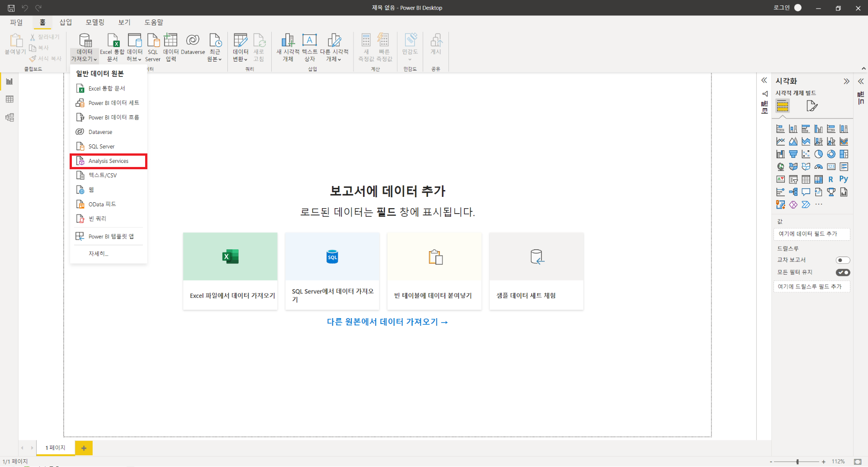Select the Q&A speech bubble visual
This screenshot has width=868, height=467.
[806, 192]
